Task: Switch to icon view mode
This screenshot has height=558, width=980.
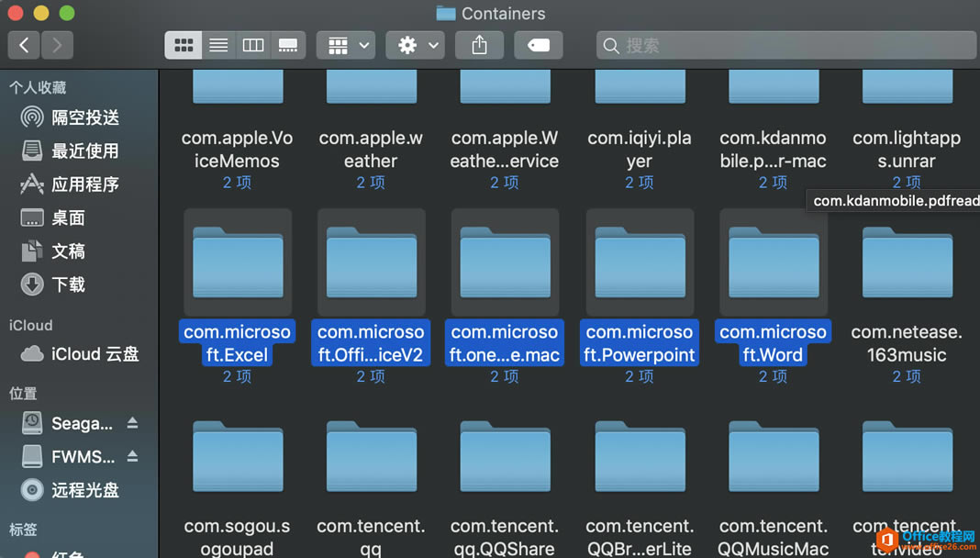Action: [184, 45]
